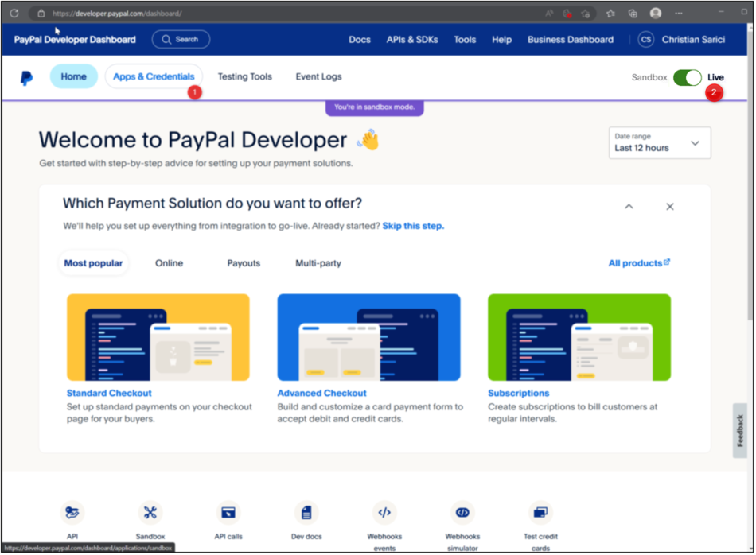Viewport: 756px width, 555px height.
Task: Open the Webhooks simulator icon
Action: (463, 513)
